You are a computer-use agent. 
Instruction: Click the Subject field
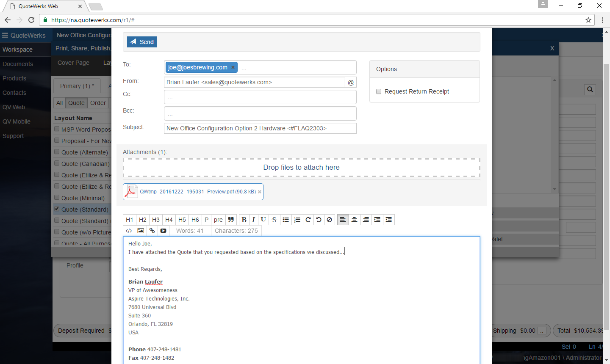point(260,128)
